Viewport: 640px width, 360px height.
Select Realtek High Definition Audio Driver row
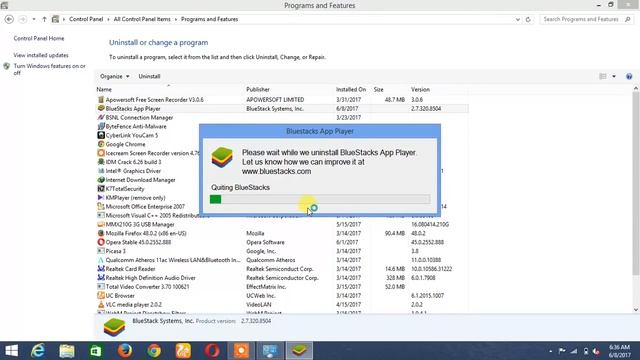point(282,278)
